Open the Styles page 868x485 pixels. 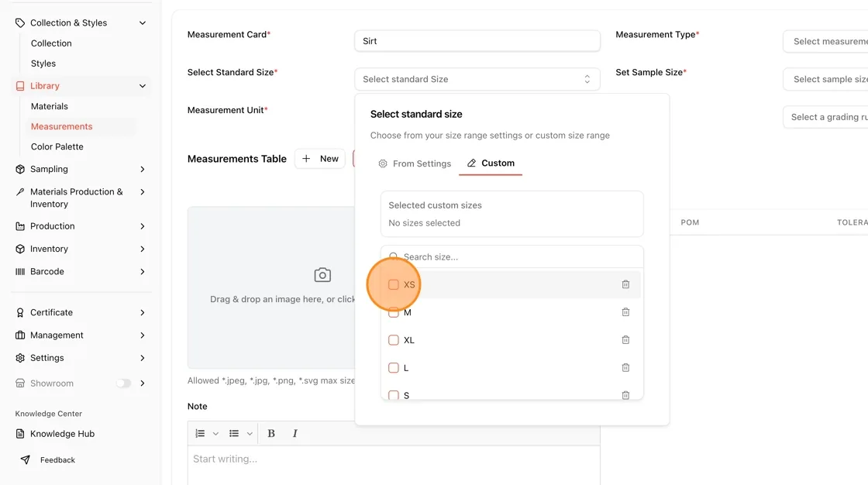coord(43,64)
